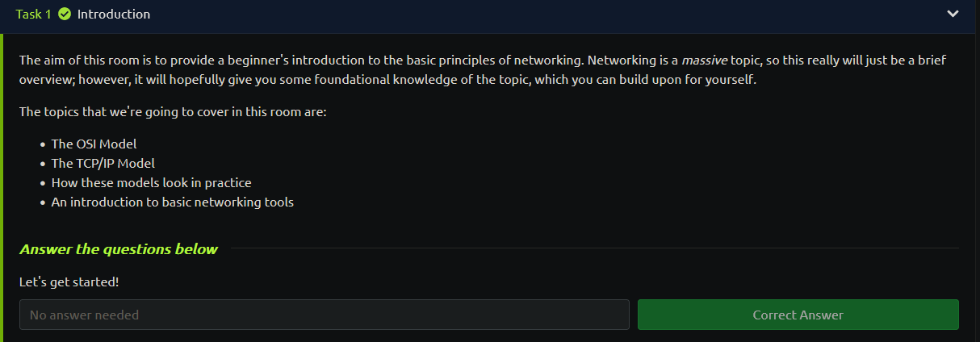Click "An introduction to basic networking tools"

click(172, 202)
